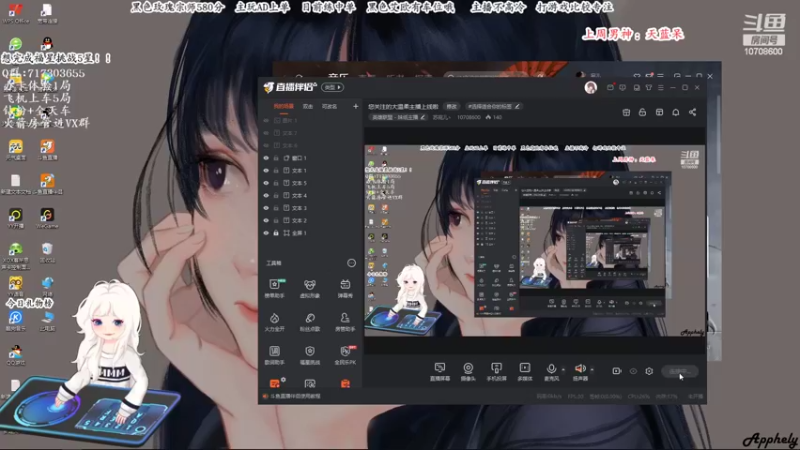
Task: Expand speaker options arrow
Action: (x=592, y=369)
